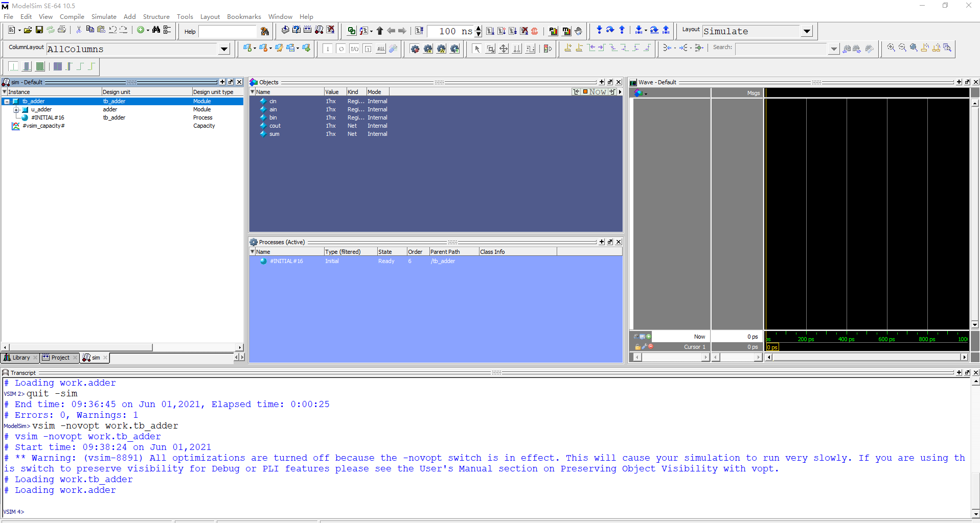Click the Break simulation hand icon

(x=578, y=31)
